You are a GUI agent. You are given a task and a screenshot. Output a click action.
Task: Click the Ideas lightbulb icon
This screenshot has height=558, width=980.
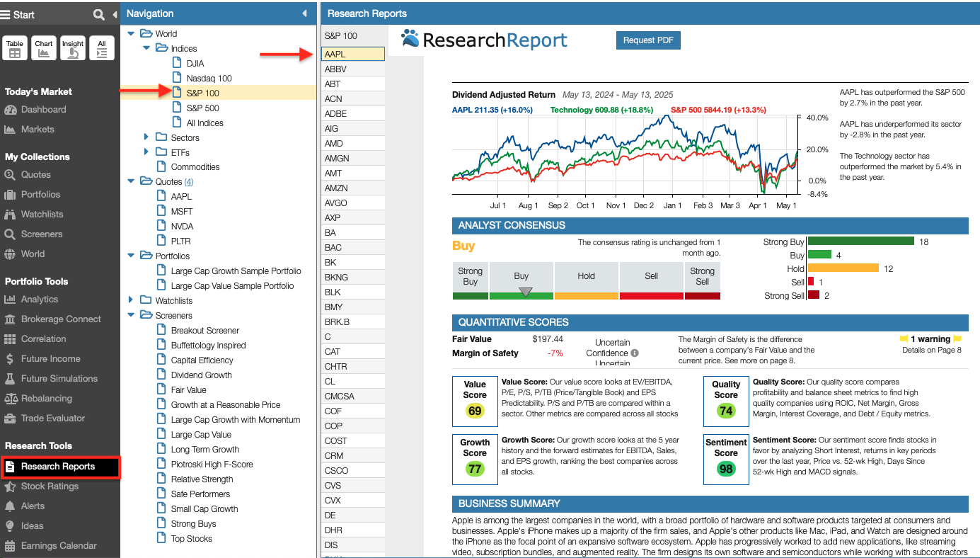pyautogui.click(x=10, y=526)
